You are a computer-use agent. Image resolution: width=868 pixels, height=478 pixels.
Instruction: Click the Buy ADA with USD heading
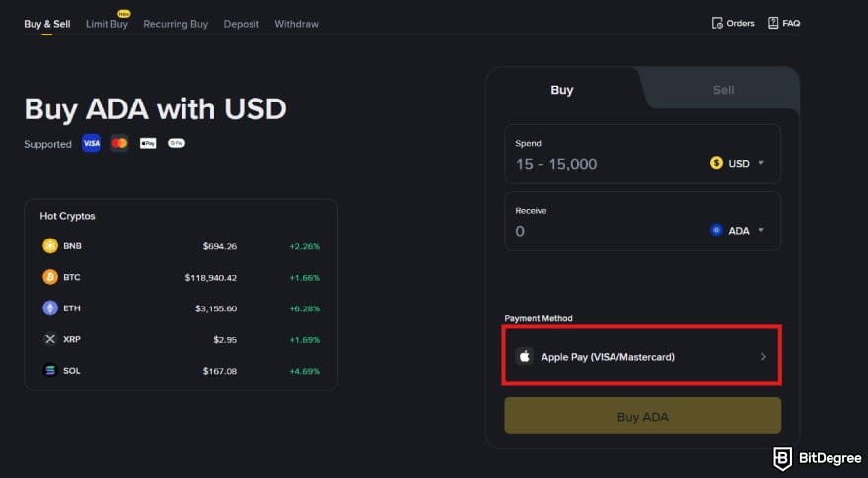point(155,109)
